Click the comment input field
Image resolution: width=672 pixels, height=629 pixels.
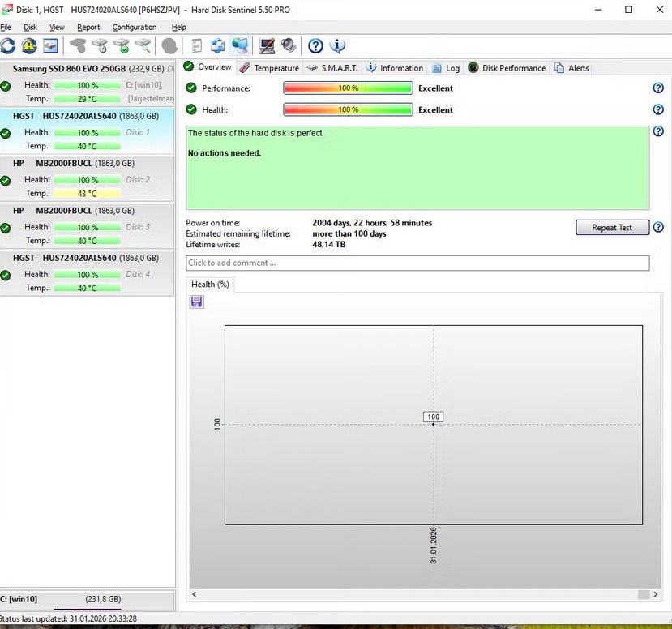coord(417,263)
